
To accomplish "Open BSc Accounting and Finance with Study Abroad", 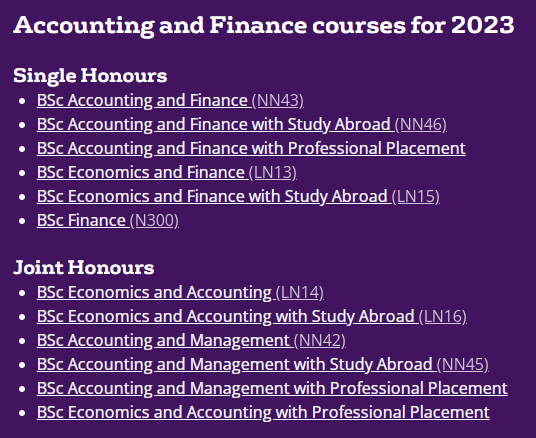I will (x=242, y=124).
